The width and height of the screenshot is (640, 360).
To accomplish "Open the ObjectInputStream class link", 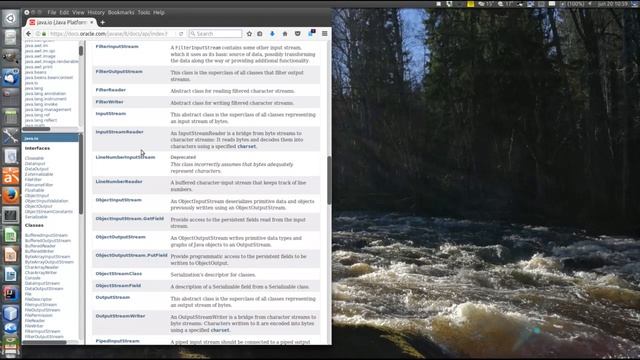I will tap(119, 200).
